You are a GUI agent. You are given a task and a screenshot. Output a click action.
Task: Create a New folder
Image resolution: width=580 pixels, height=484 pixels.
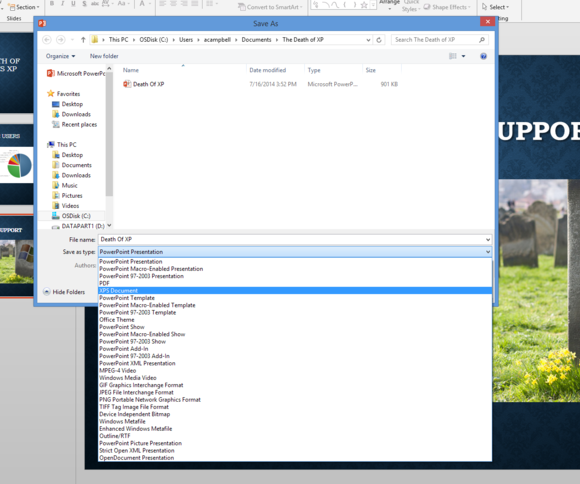pos(104,56)
